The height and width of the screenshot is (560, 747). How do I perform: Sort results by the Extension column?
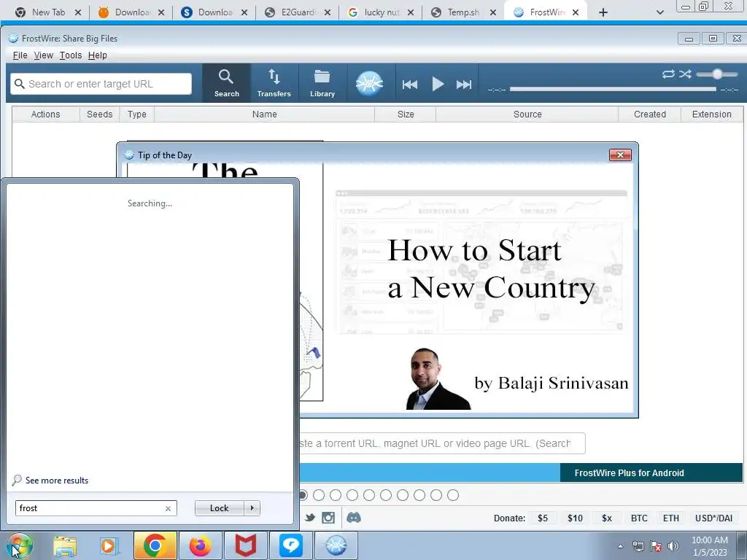point(712,114)
